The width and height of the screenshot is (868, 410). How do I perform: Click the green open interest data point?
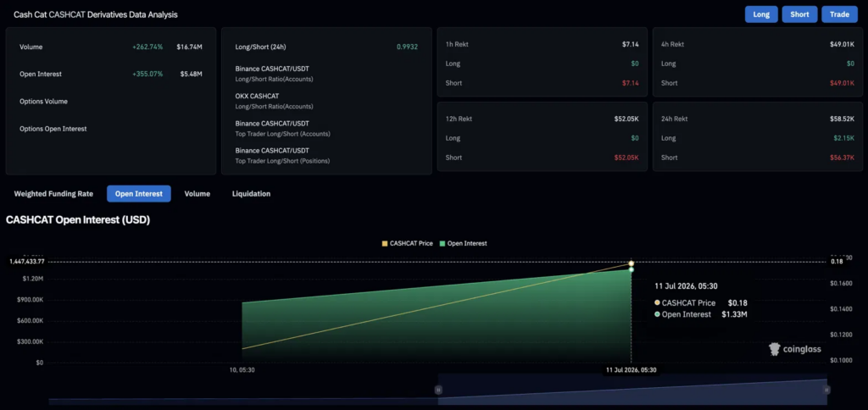[x=631, y=269]
